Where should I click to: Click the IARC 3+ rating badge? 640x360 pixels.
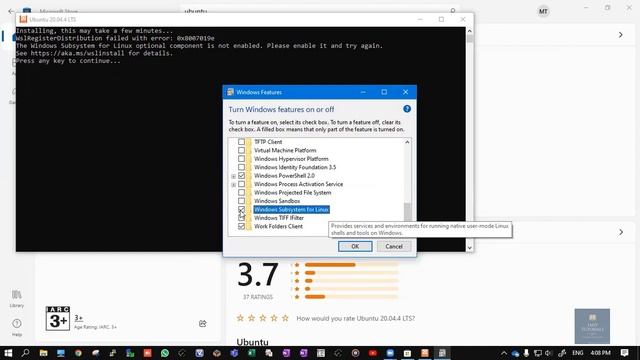(x=58, y=318)
